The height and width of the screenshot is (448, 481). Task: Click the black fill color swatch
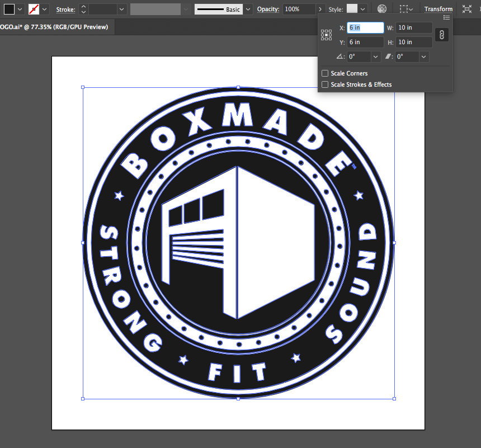pos(9,9)
